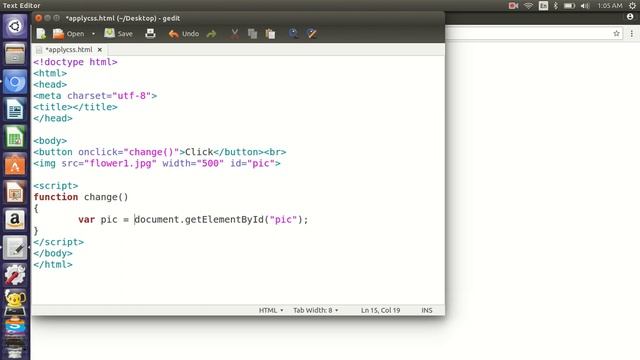Paste from clipboard

[x=270, y=34]
